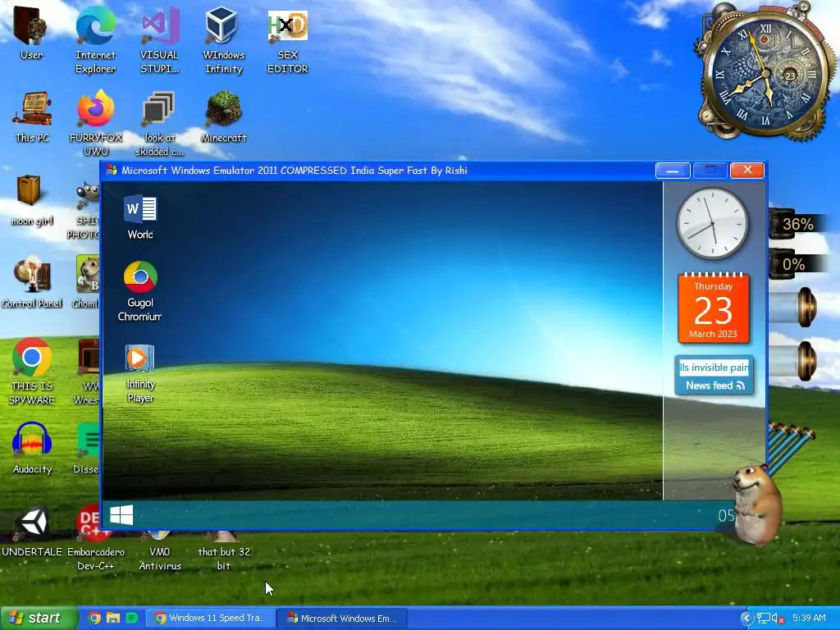Viewport: 840px width, 630px height.
Task: Open the HxD hex editor icon
Action: pyautogui.click(x=287, y=27)
